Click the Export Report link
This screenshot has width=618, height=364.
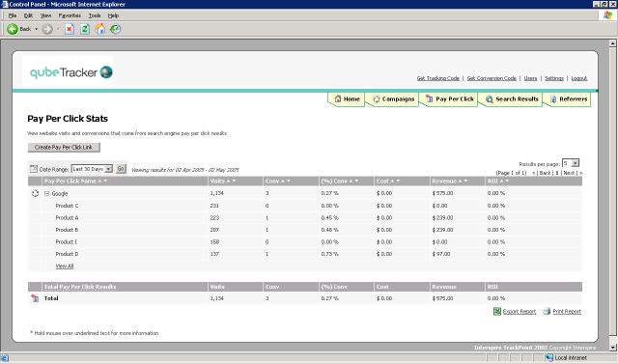coord(520,311)
